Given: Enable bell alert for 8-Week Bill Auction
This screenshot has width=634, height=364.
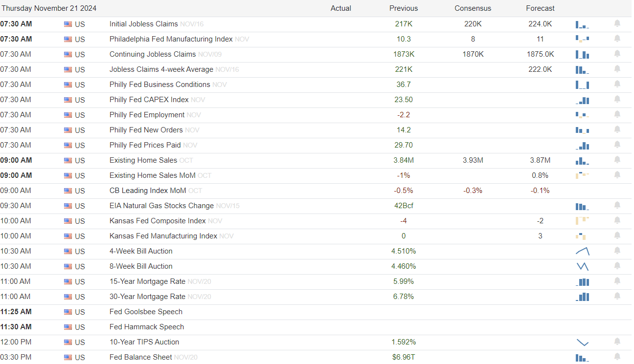Looking at the screenshot, I should [617, 266].
